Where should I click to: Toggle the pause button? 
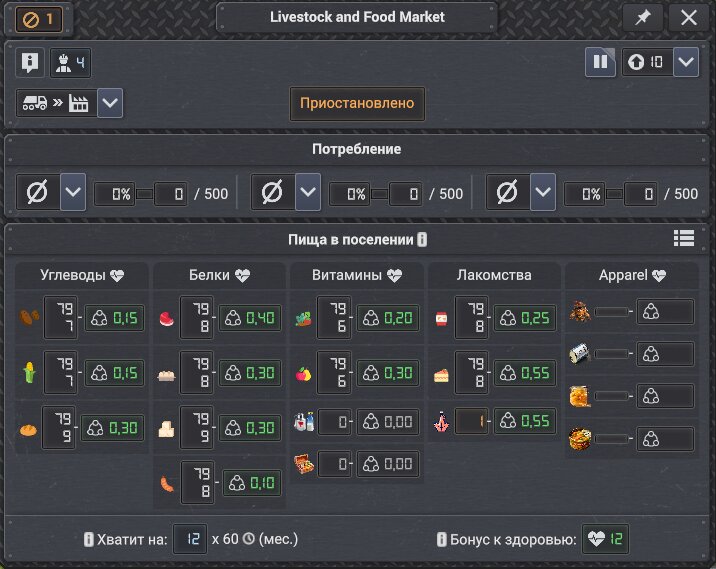(x=600, y=62)
